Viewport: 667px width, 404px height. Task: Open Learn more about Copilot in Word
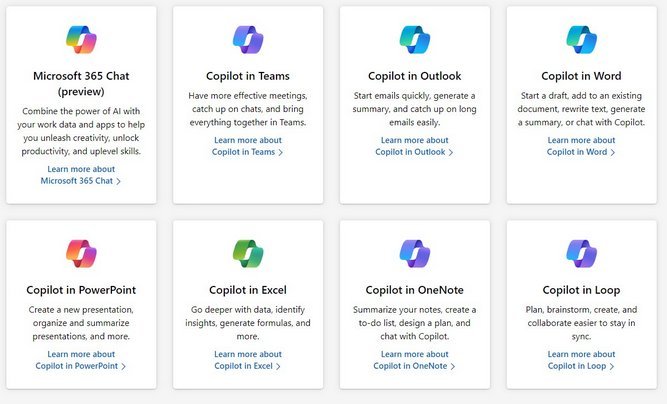point(581,146)
